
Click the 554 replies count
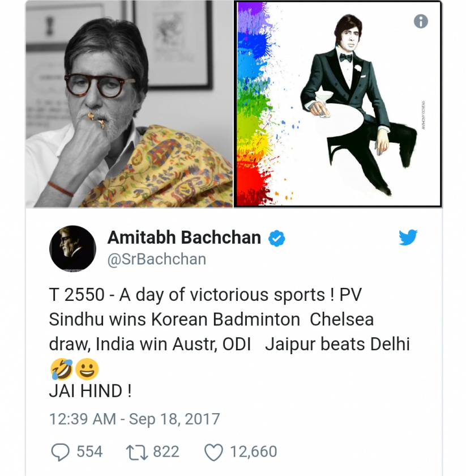coord(89,452)
